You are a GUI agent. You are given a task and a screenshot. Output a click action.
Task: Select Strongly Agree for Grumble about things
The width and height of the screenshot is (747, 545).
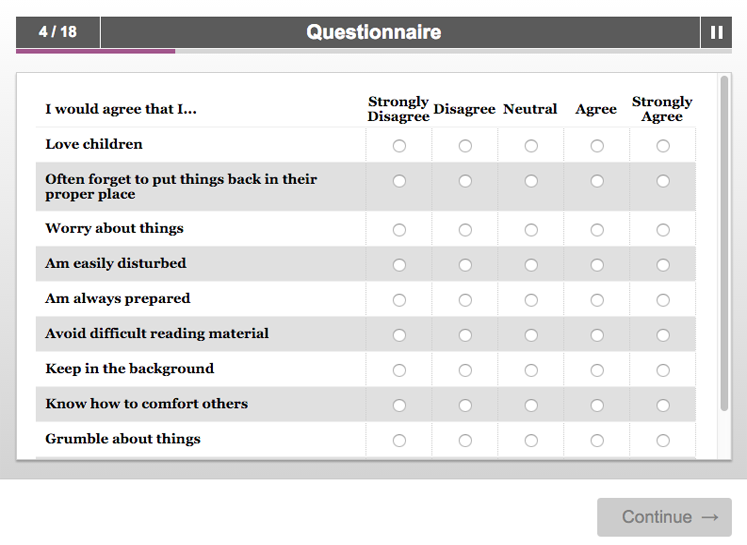point(663,441)
